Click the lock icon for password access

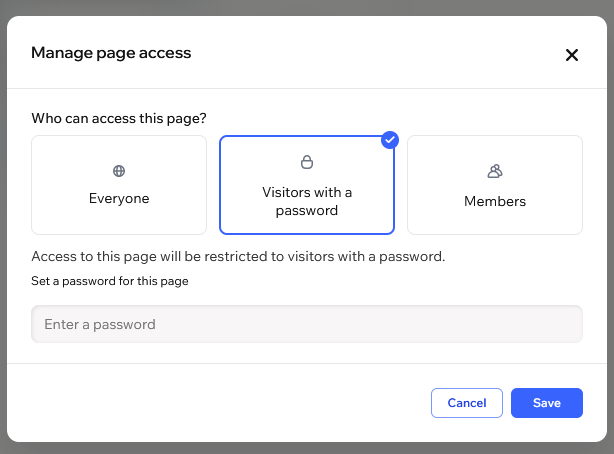click(x=307, y=162)
